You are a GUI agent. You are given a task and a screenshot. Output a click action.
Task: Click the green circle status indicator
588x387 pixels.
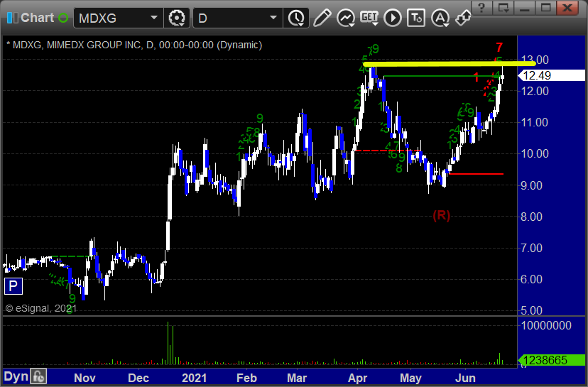point(63,18)
